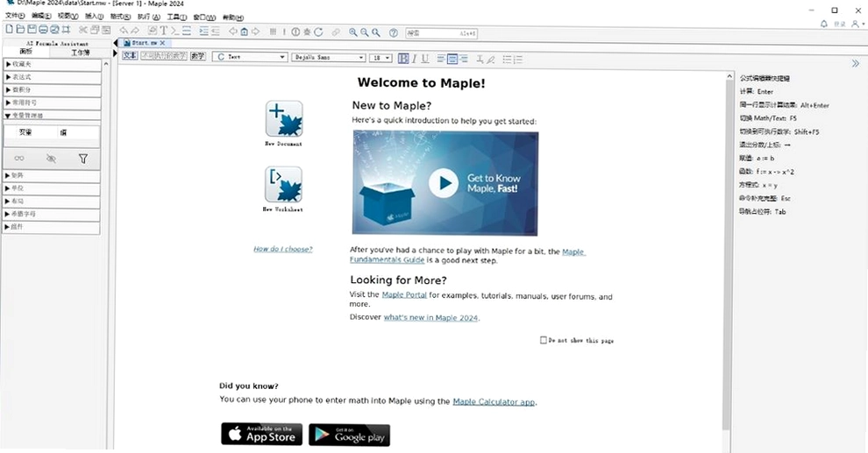This screenshot has width=868, height=453.
Task: Open the 编辑 (Edit) menu
Action: tap(41, 16)
